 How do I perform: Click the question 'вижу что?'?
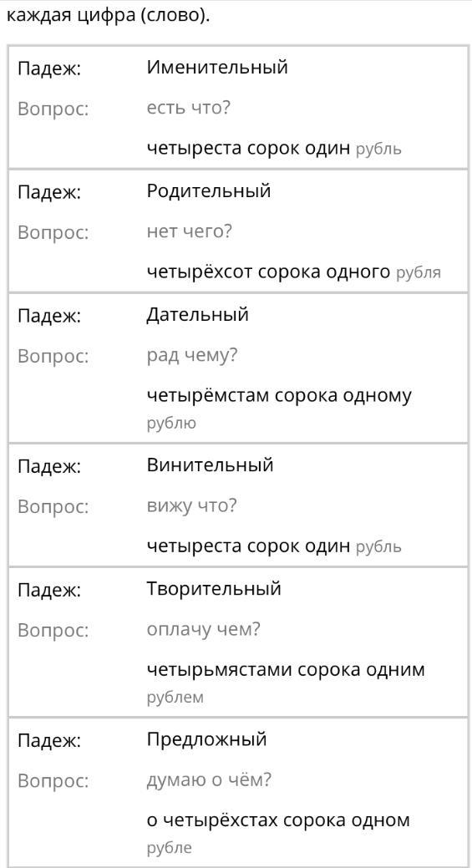[x=191, y=506]
